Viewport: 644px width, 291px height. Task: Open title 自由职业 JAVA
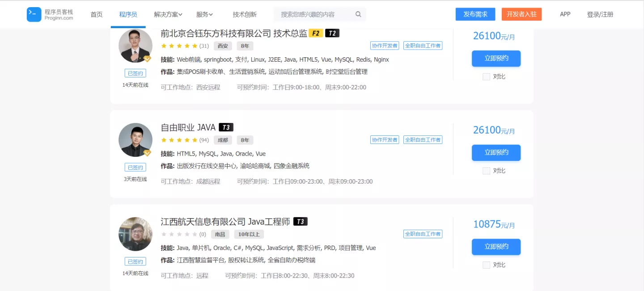pyautogui.click(x=188, y=127)
